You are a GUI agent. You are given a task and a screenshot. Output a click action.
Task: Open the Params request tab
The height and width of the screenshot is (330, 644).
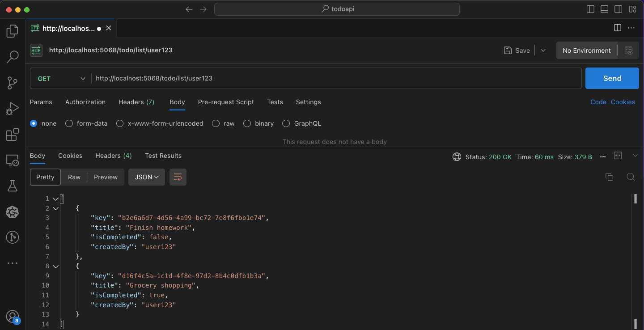tap(41, 102)
